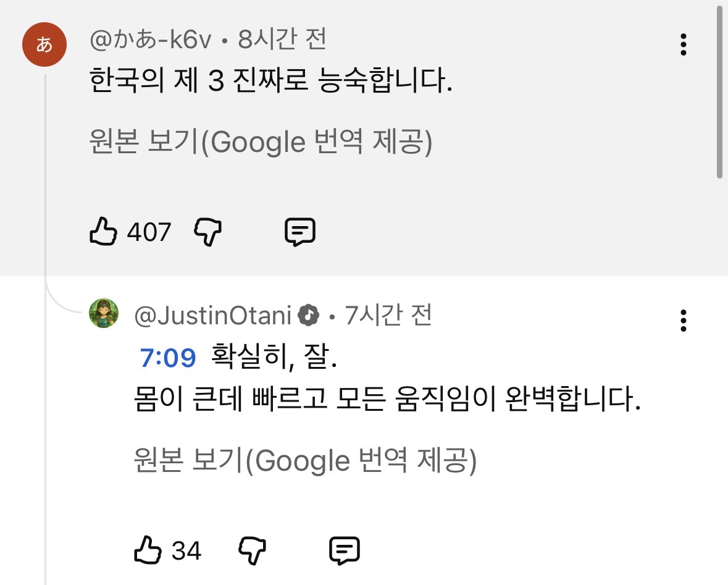Click the comments scrollbar thumb
The image size is (728, 585).
720,93
